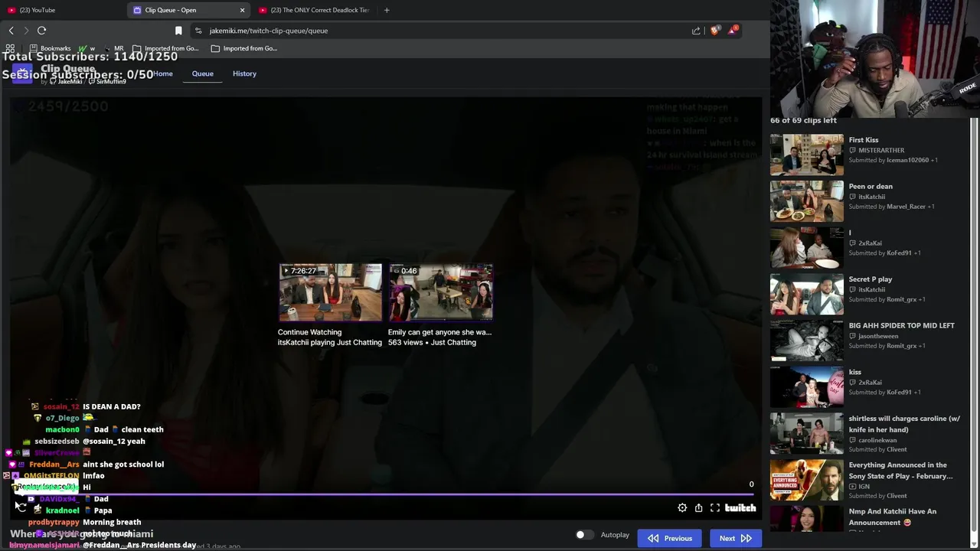Open the browser apps grid icon
This screenshot has width=980, height=551.
click(x=10, y=48)
